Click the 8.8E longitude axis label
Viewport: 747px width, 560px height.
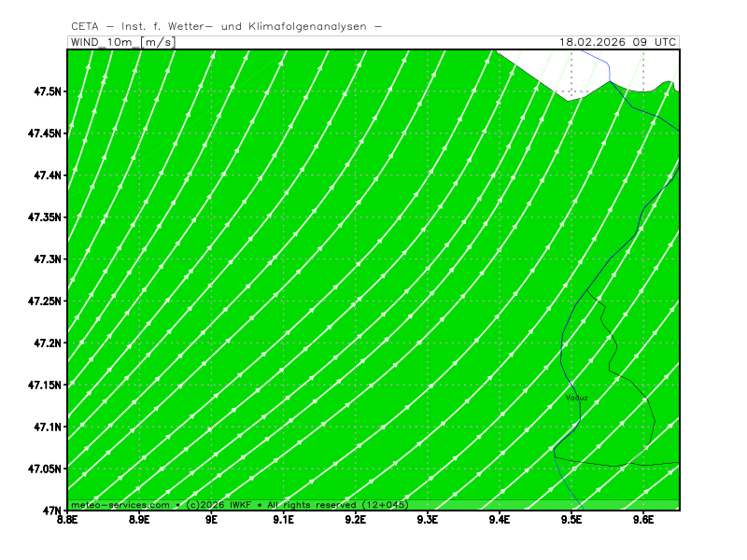pos(67,521)
